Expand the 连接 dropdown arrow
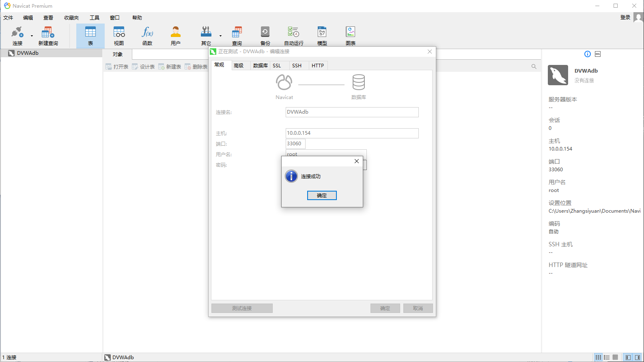 point(32,36)
